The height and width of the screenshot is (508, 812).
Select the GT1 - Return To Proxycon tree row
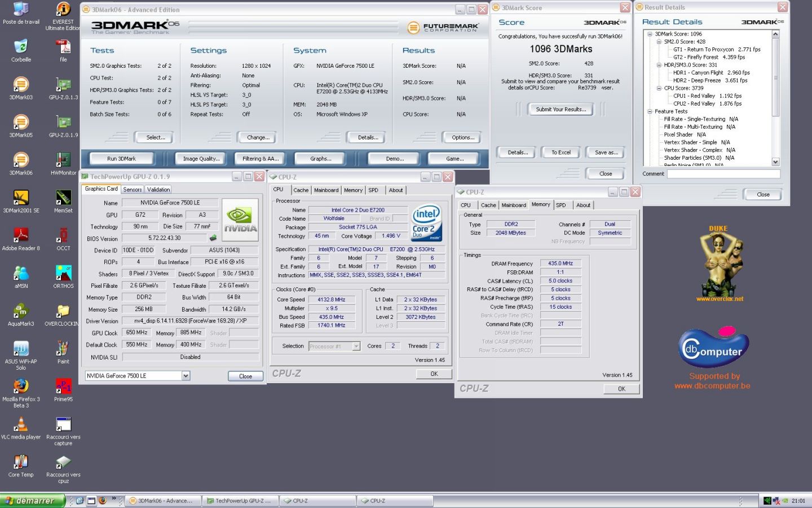point(716,50)
